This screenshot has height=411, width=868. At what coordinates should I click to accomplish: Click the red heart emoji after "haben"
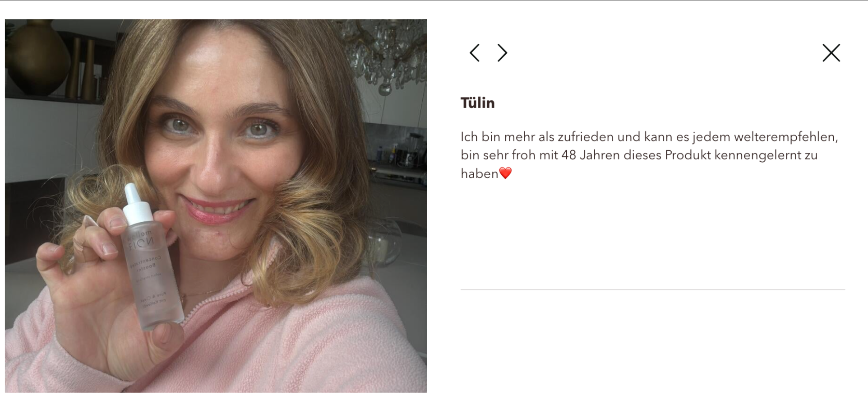(x=505, y=173)
